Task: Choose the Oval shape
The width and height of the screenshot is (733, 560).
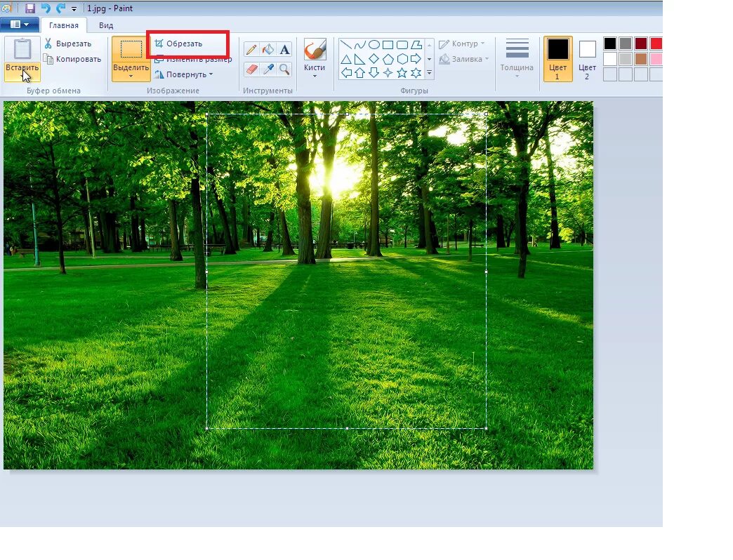Action: [374, 45]
